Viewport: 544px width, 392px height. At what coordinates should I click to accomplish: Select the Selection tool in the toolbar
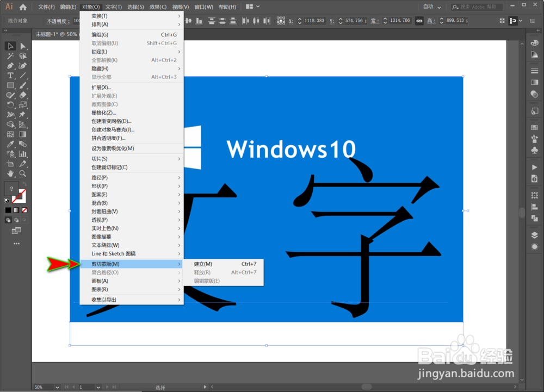(10, 46)
